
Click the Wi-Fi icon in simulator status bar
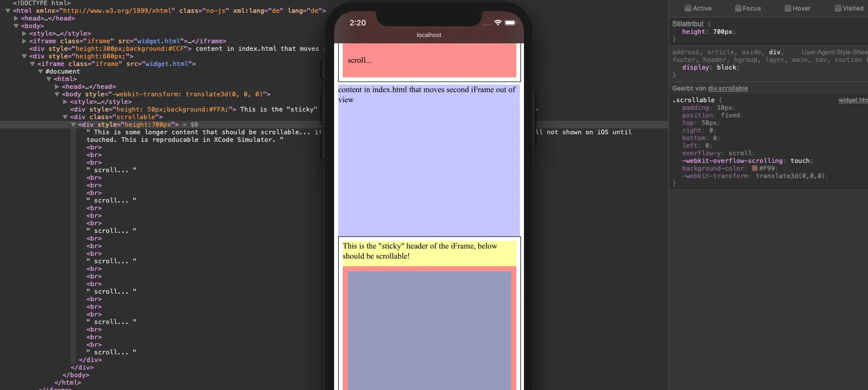click(x=498, y=23)
